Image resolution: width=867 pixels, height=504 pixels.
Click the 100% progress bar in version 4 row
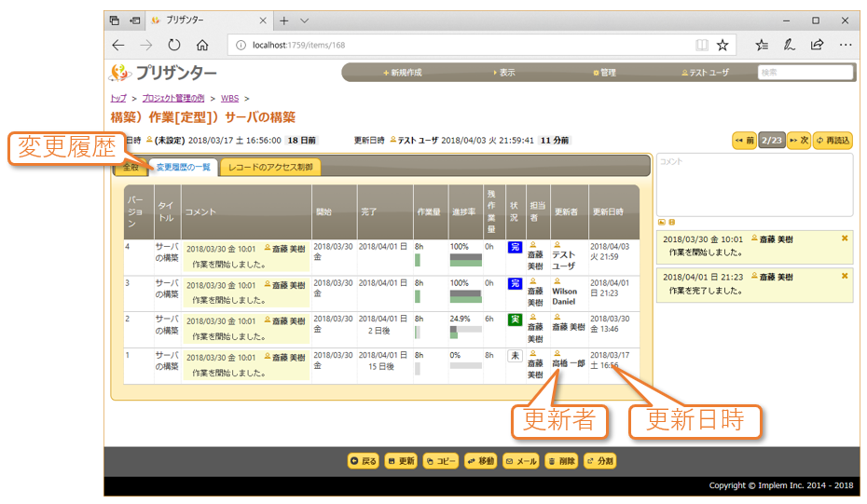point(465,258)
